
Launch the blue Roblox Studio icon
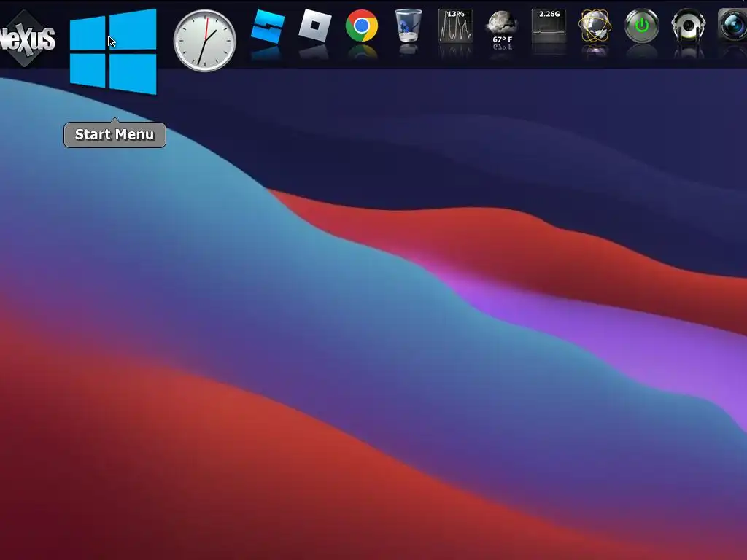point(267,27)
